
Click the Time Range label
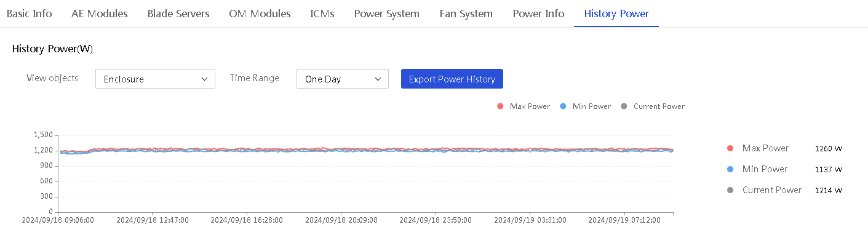(x=255, y=78)
